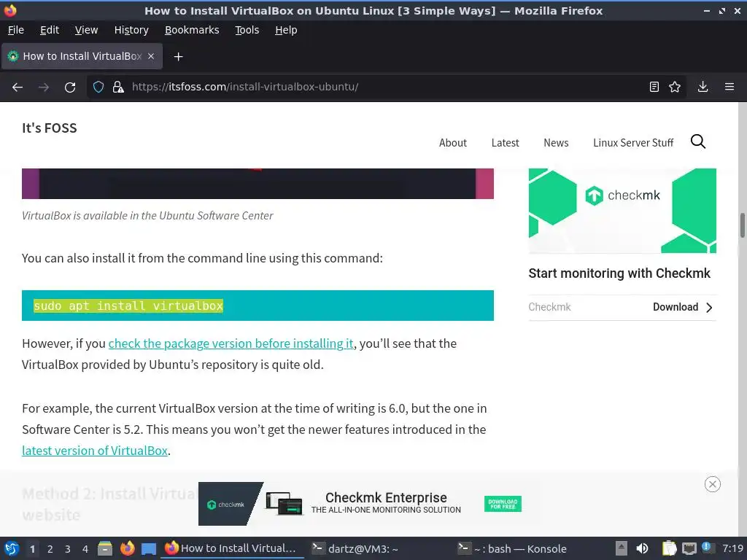Click the VirtualBox is available caption

[x=147, y=216]
